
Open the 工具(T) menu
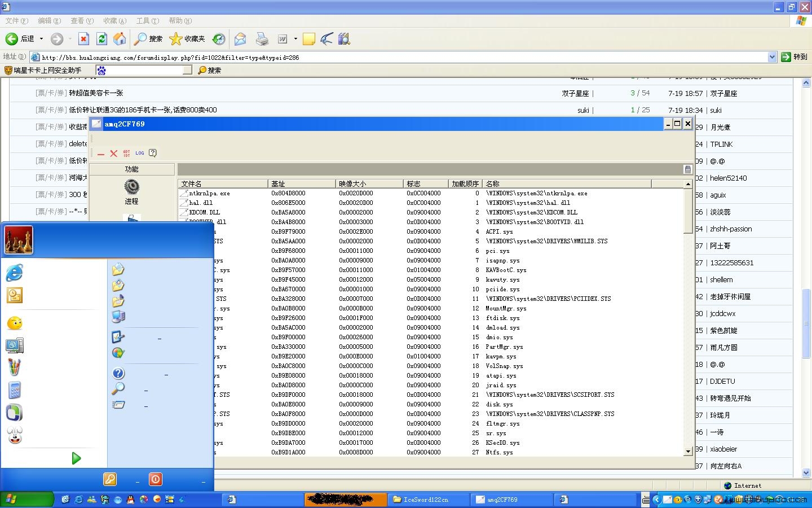147,21
